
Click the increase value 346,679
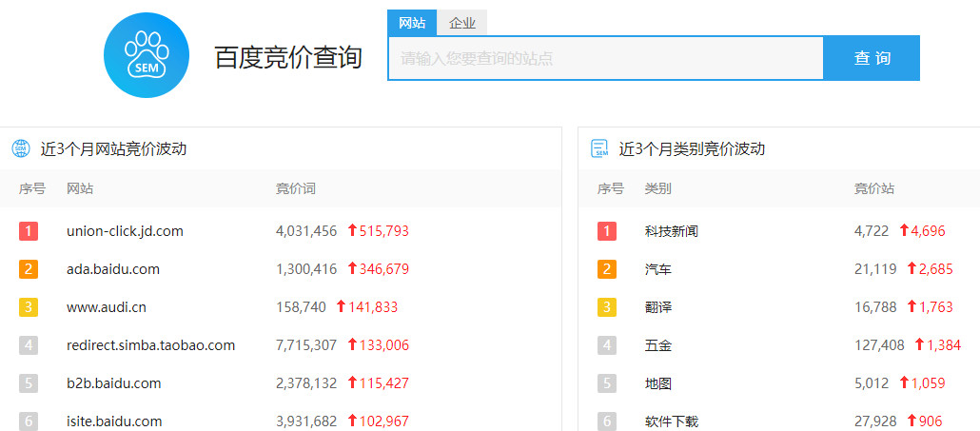(x=383, y=269)
